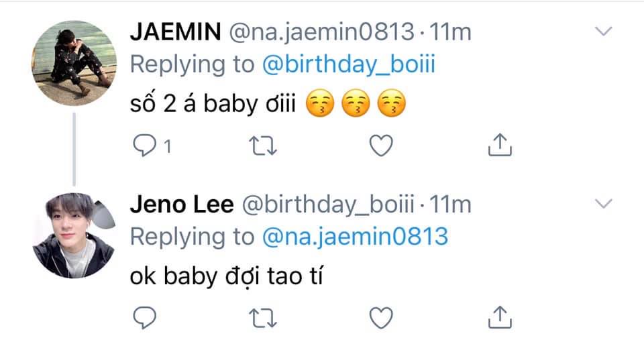Open JAEMIN's profile picture
Viewport: 644px width, 346px height.
pyautogui.click(x=74, y=63)
